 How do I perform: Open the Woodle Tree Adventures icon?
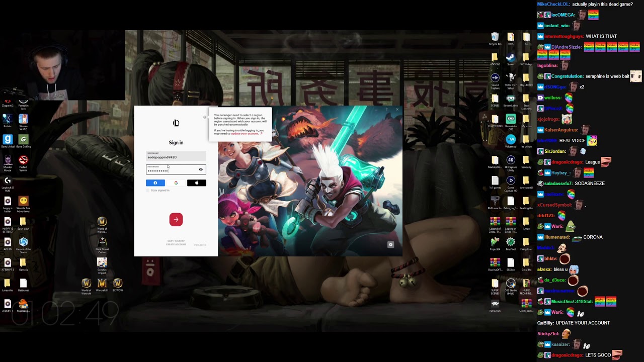click(x=23, y=204)
